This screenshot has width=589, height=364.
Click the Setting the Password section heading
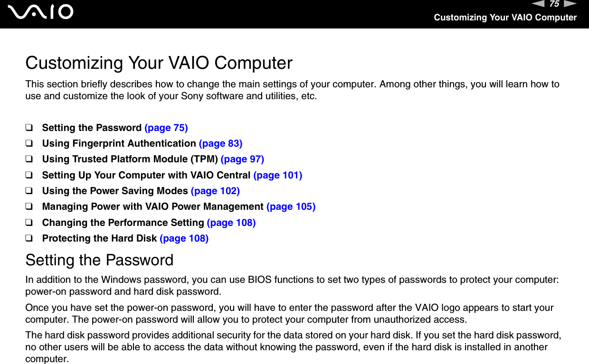point(99,260)
